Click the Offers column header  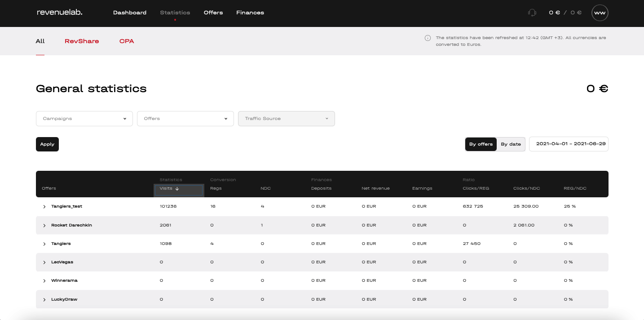point(49,188)
